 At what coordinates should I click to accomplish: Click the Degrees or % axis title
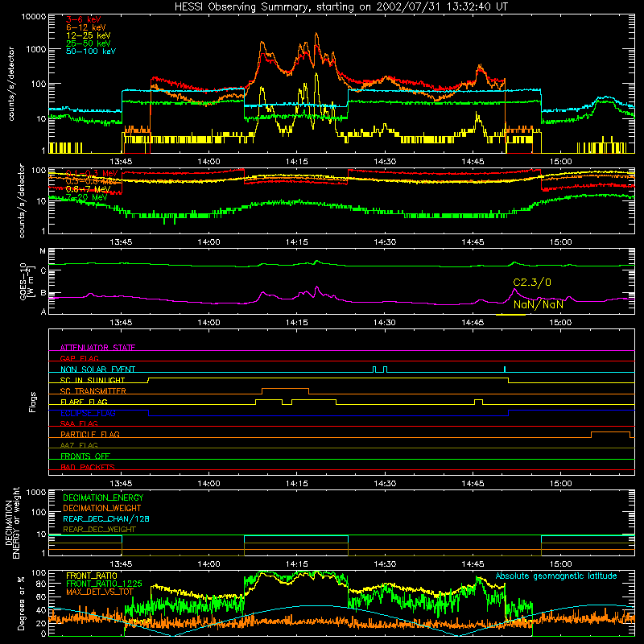(x=21, y=603)
